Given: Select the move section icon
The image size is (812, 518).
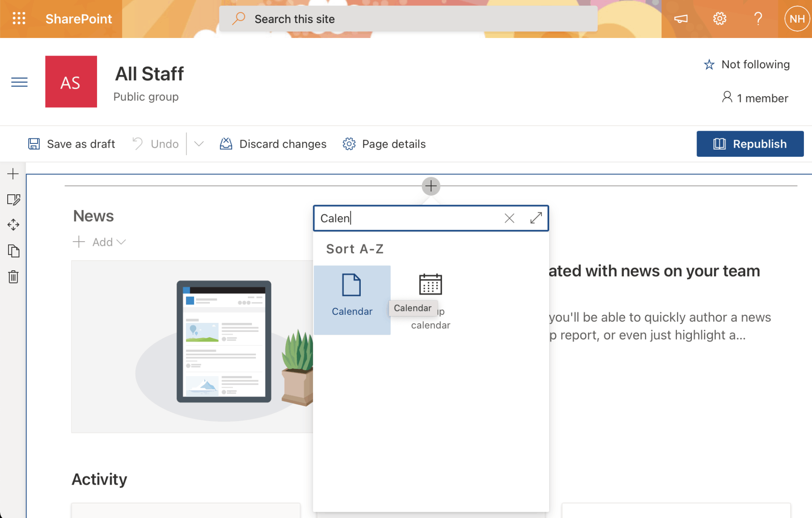Looking at the screenshot, I should coord(13,225).
